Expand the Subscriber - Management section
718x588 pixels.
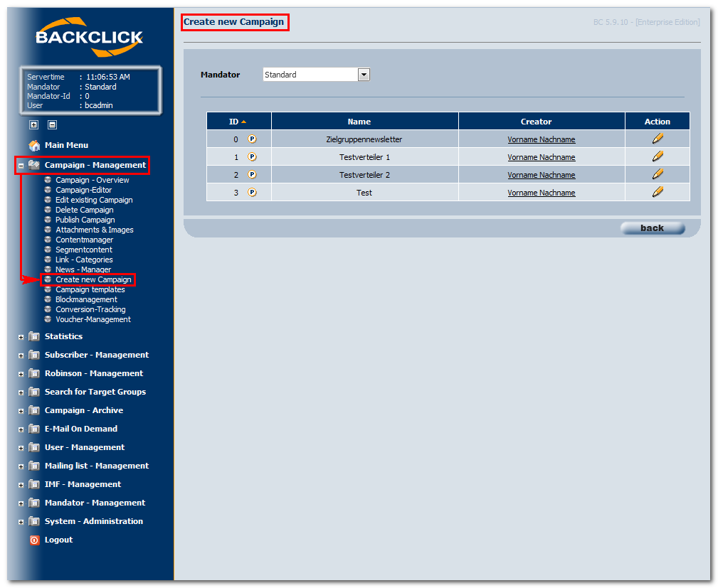[x=21, y=356]
